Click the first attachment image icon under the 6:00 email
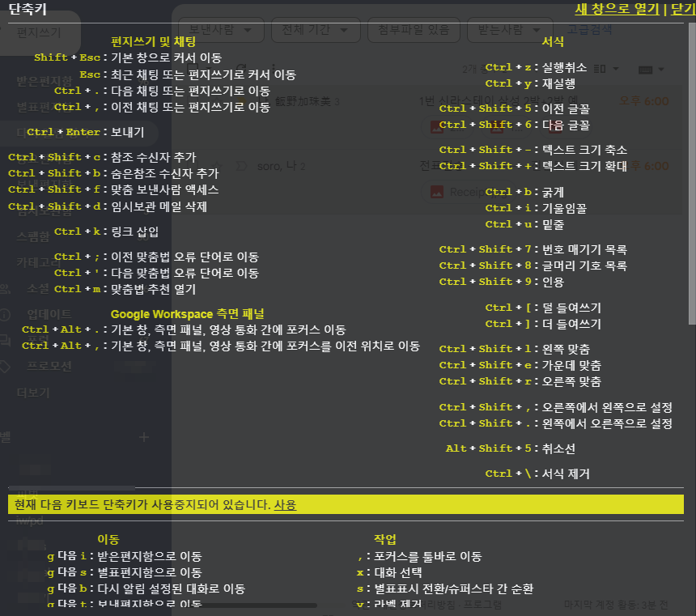This screenshot has width=696, height=616. tap(436, 127)
